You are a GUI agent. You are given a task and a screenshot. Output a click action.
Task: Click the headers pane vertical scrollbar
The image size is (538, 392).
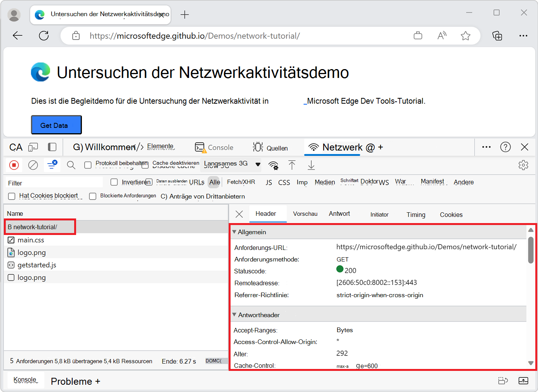click(x=531, y=250)
